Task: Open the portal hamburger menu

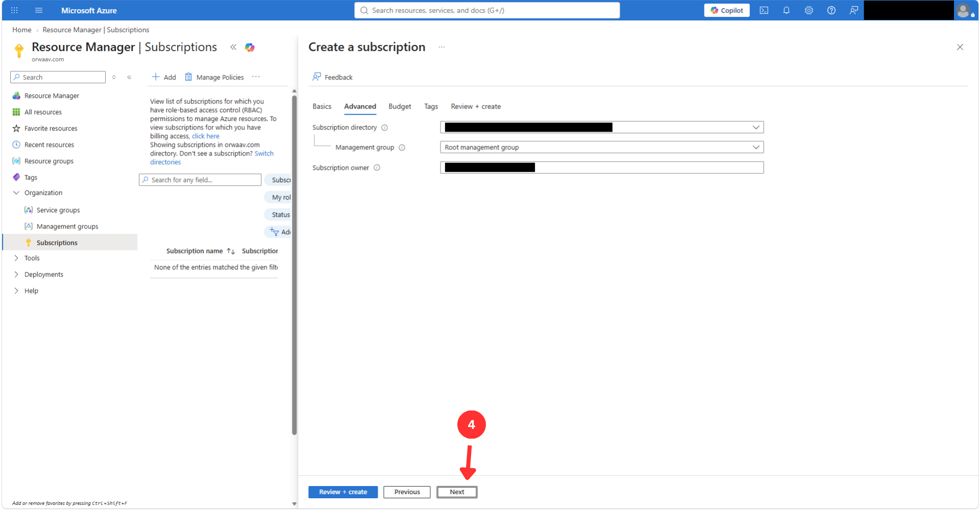Action: [39, 10]
